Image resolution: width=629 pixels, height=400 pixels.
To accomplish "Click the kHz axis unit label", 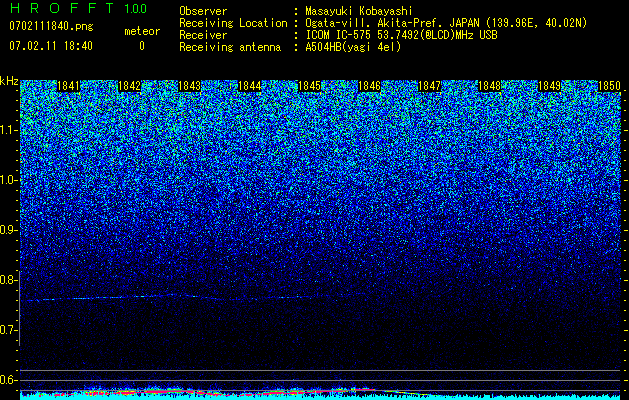I will [9, 81].
